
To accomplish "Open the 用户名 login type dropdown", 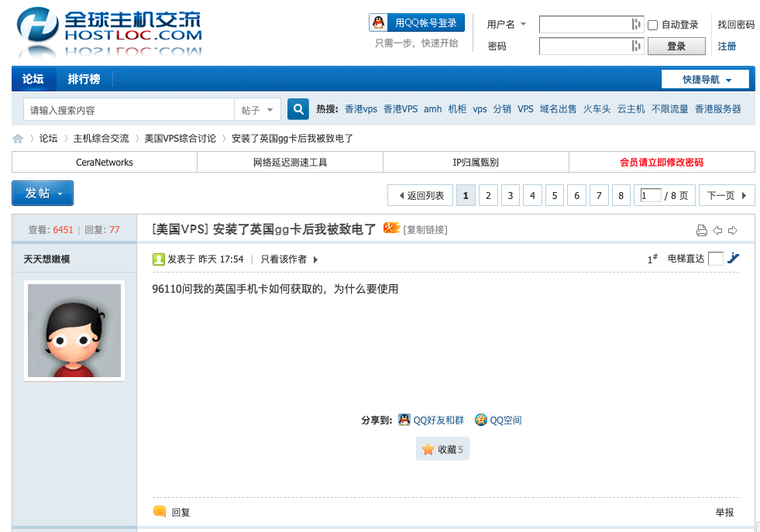I will (506, 24).
